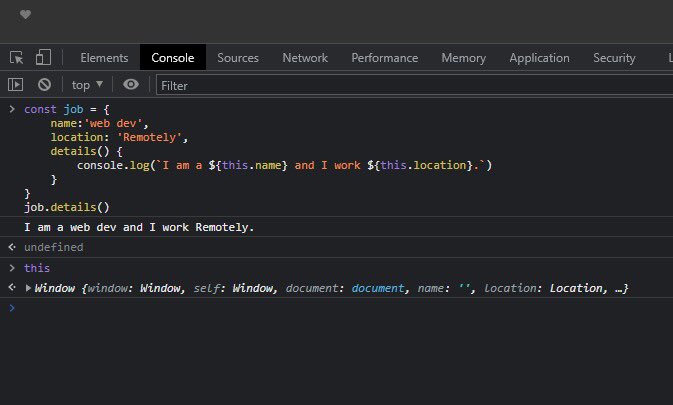
Task: Click the 'const job = {' code line
Action: point(67,109)
